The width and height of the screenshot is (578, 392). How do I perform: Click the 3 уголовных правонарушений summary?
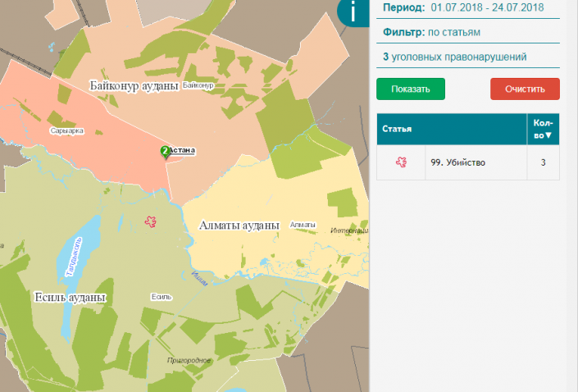click(x=454, y=57)
